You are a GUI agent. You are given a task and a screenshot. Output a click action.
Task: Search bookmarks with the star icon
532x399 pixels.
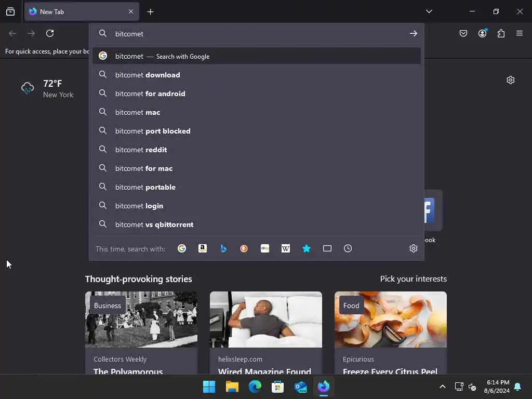pos(307,248)
